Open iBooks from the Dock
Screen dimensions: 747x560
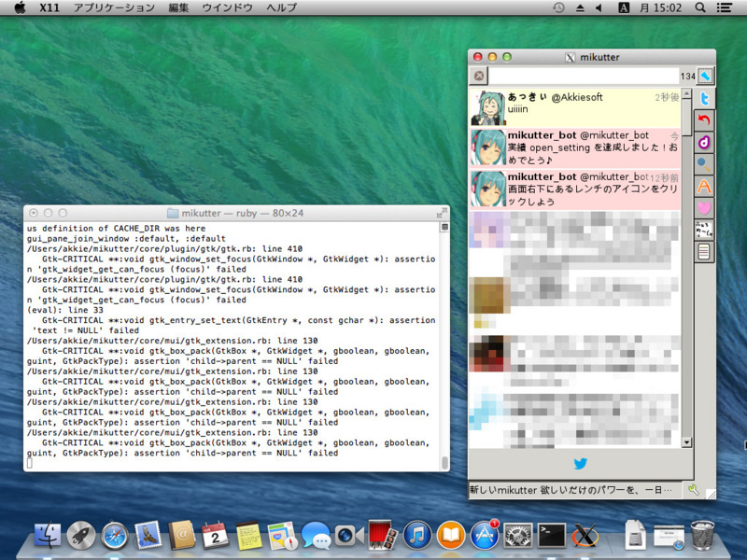pos(451,535)
